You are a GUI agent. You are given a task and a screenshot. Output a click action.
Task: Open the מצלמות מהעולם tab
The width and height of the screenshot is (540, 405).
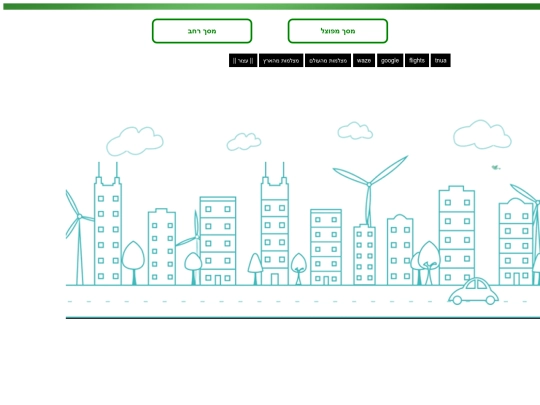tap(328, 61)
